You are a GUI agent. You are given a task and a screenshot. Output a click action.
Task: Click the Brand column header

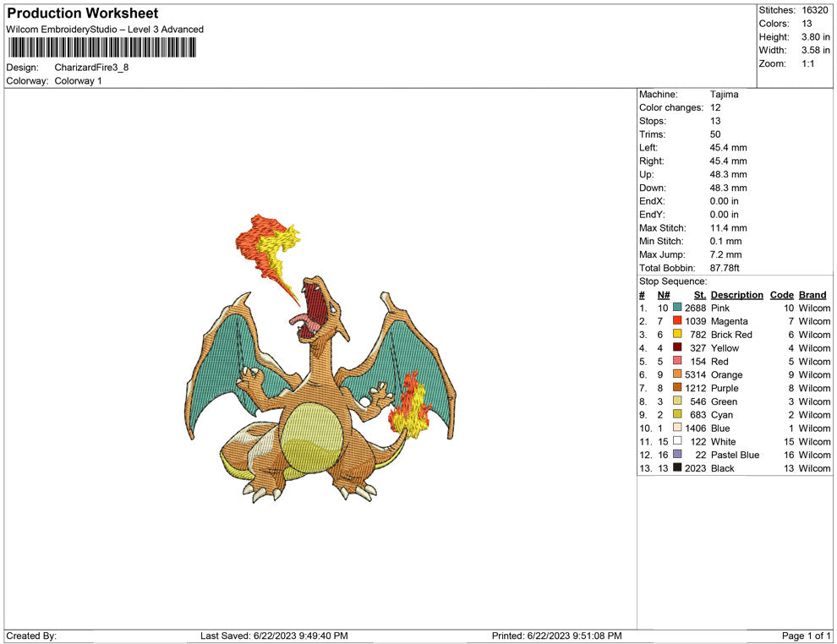(x=812, y=294)
